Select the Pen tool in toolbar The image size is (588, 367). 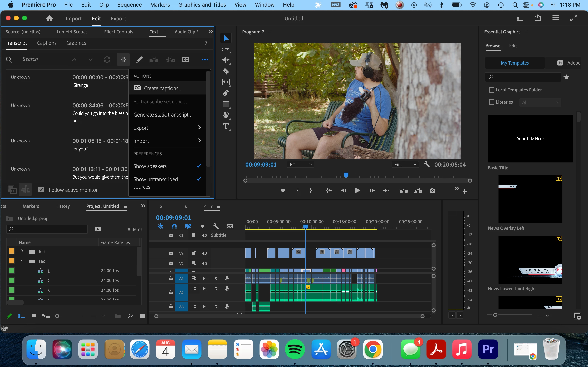pyautogui.click(x=226, y=93)
